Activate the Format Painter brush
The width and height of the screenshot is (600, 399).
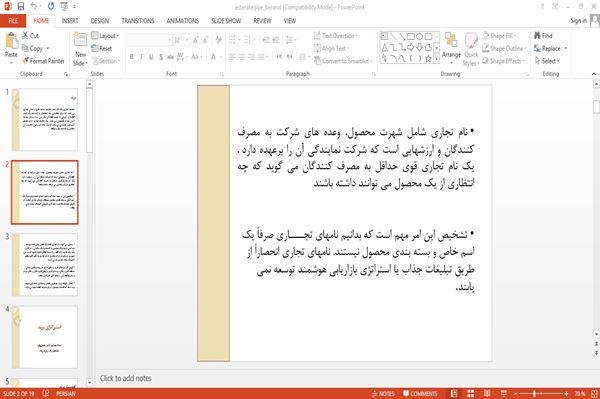click(x=43, y=61)
